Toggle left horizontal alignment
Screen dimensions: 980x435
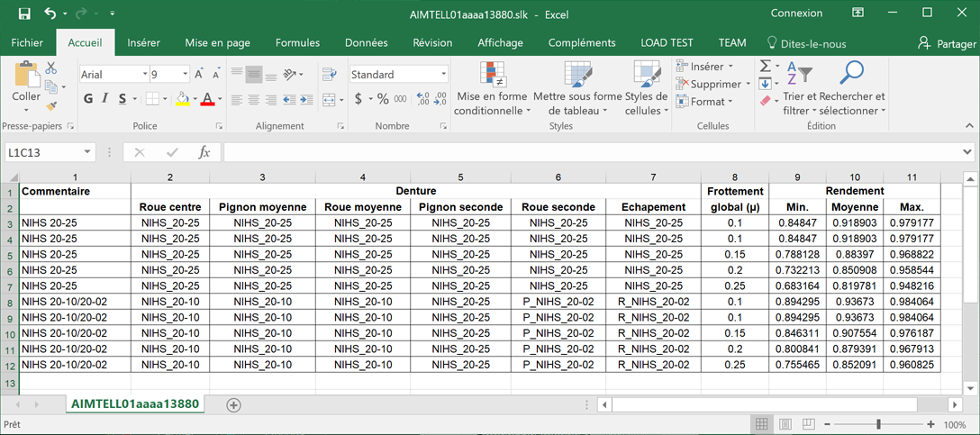click(236, 99)
